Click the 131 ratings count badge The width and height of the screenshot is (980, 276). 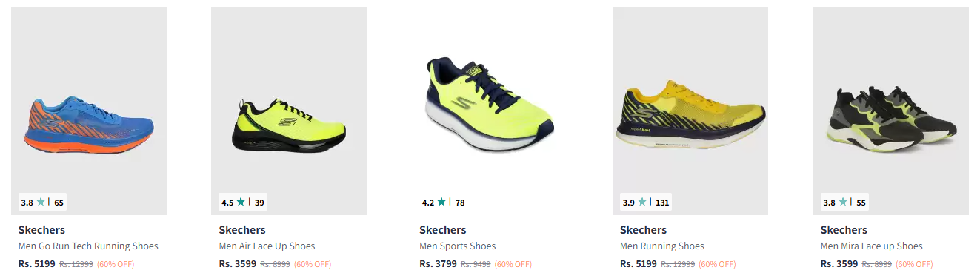(662, 203)
